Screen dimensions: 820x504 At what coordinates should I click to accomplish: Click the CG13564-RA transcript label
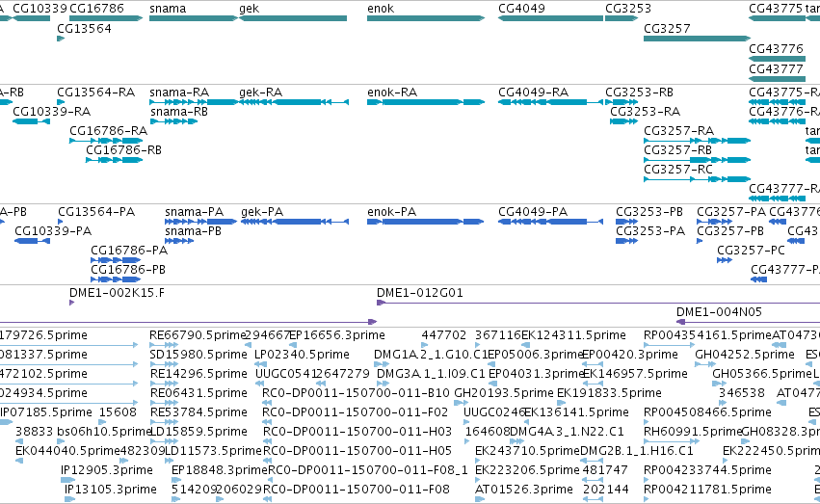(x=96, y=92)
